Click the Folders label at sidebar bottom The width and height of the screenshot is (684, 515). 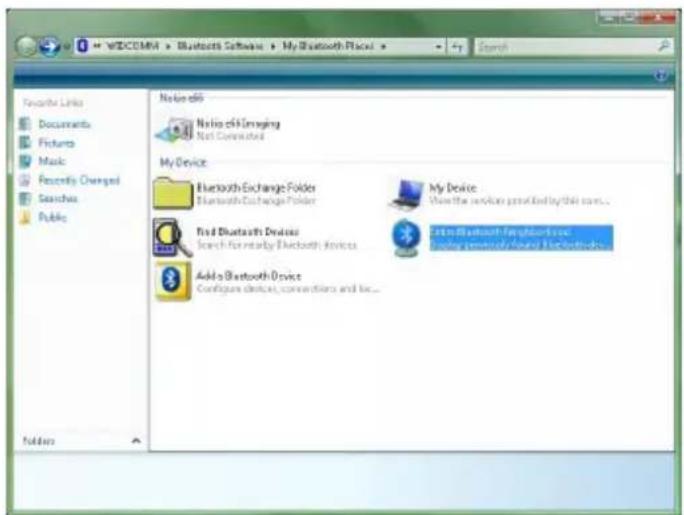[x=39, y=441]
